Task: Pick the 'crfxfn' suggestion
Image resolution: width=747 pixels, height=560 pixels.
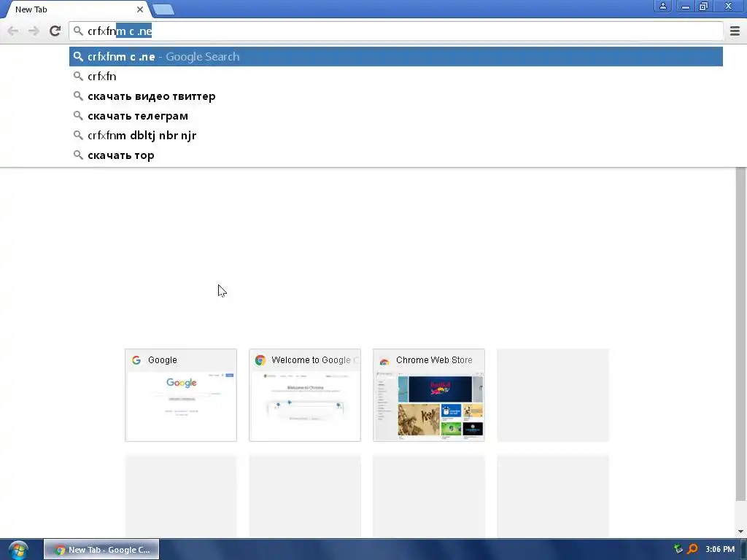Action: point(396,76)
